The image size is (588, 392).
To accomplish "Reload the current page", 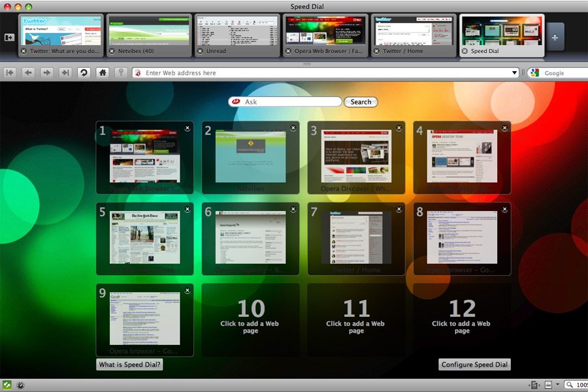I will tap(83, 73).
